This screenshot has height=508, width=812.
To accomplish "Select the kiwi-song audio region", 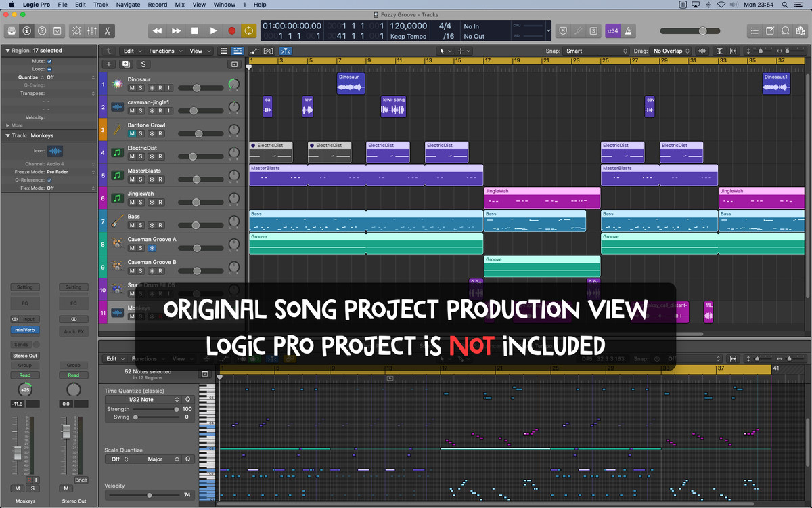I will [394, 106].
